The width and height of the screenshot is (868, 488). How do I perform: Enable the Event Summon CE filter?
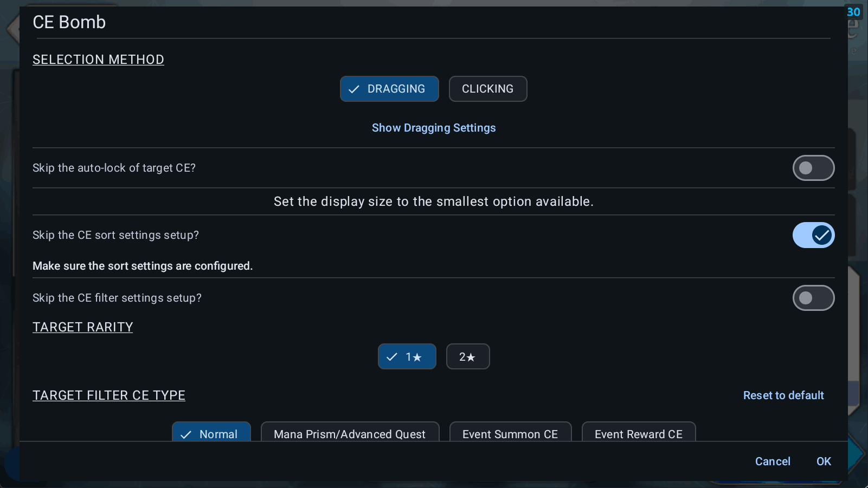(510, 434)
